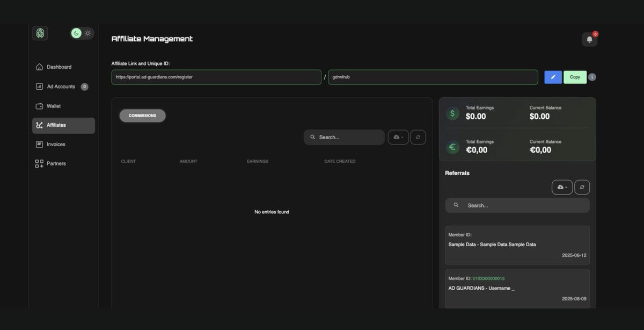This screenshot has height=330, width=644.
Task: Open the Sample Data referral card
Action: (517, 245)
